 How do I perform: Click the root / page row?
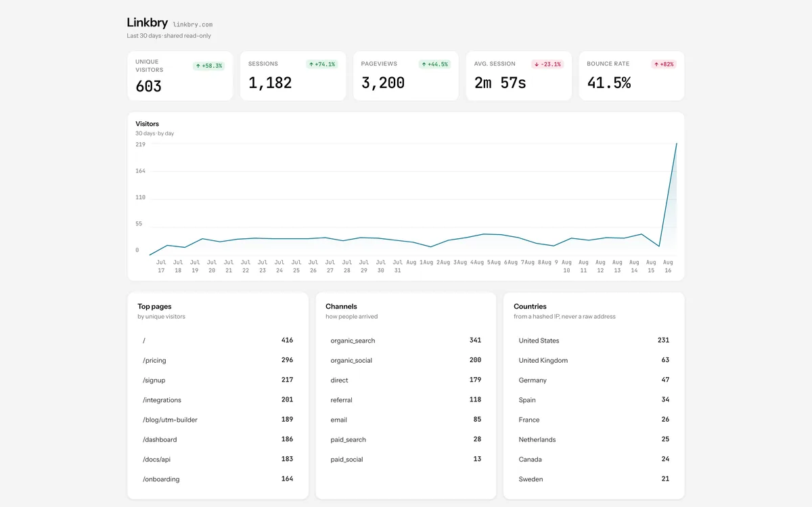point(218,340)
